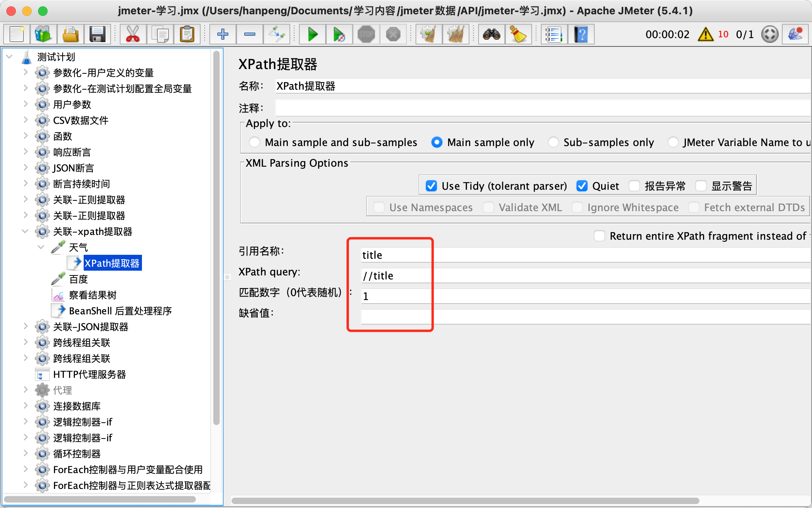
Task: Click the Cut scissors icon
Action: pyautogui.click(x=133, y=35)
